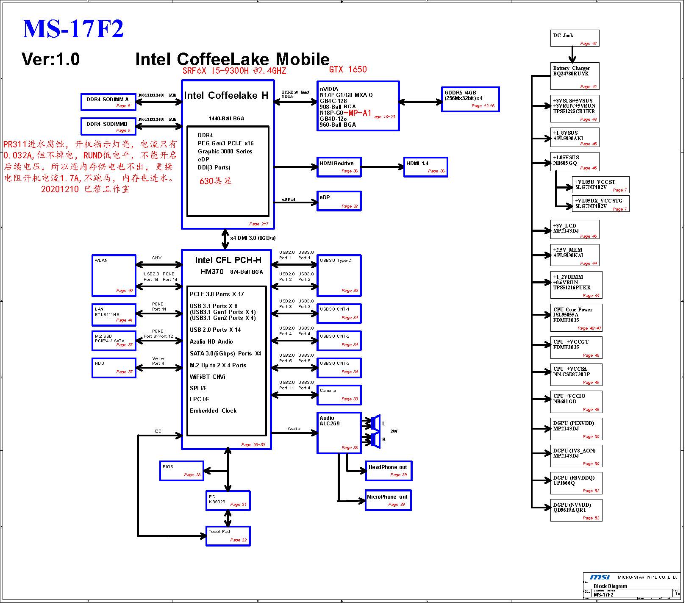Select the DDR4 SODIMMB block
The width and height of the screenshot is (697, 616).
coord(108,126)
